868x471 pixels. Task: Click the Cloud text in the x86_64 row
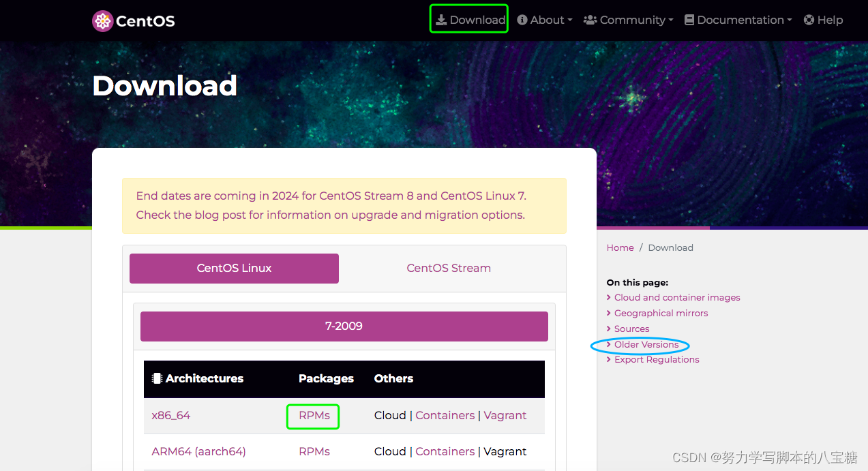[390, 415]
